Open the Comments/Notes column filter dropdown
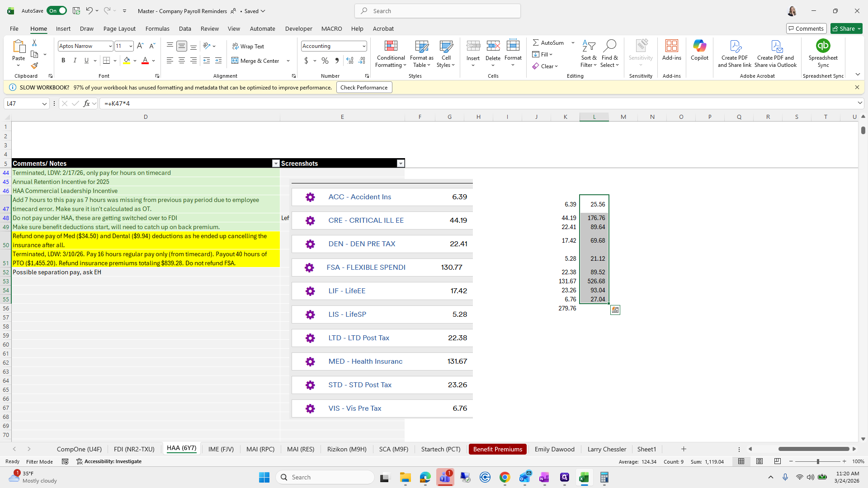 (276, 164)
